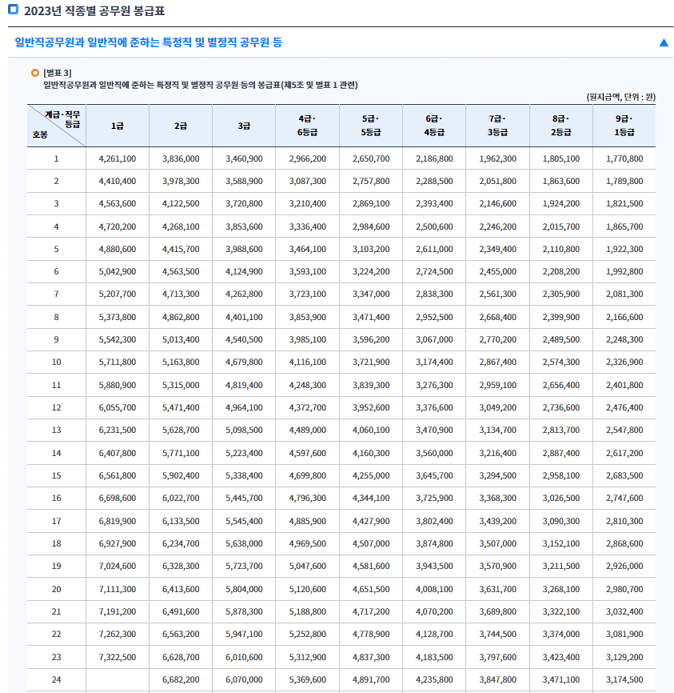Click the value 4,261,100 in row 1

(x=117, y=159)
